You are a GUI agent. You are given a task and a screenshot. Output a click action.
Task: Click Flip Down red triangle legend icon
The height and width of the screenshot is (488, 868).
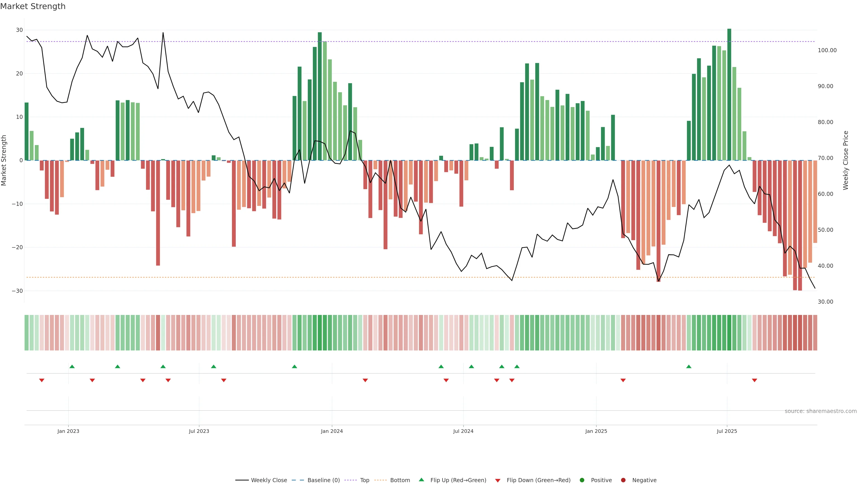tap(498, 481)
